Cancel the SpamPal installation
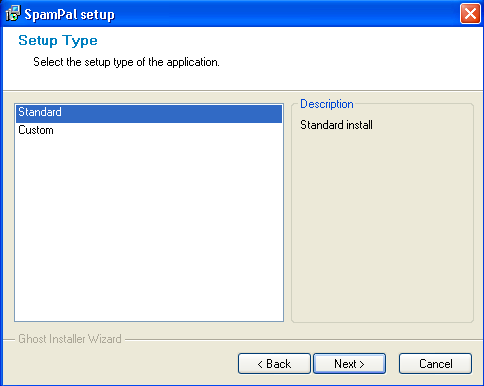This screenshot has width=484, height=386. [435, 363]
